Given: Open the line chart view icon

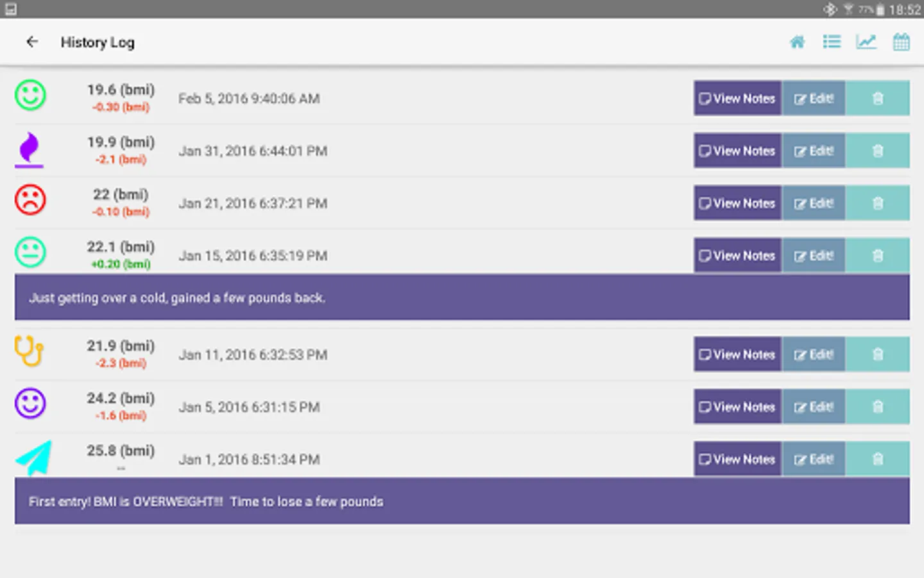Looking at the screenshot, I should [866, 42].
